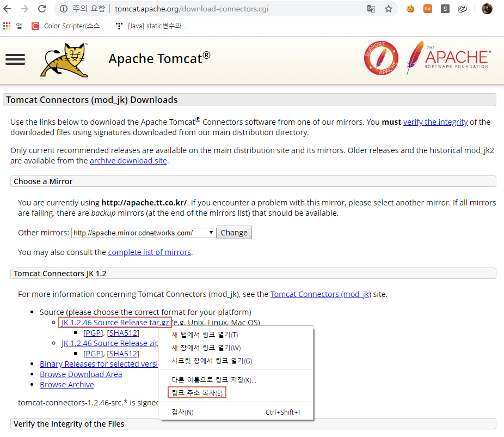The height and width of the screenshot is (437, 504).
Task: Download JK 1.2.46 Source Release tar.gz
Action: pyautogui.click(x=115, y=323)
